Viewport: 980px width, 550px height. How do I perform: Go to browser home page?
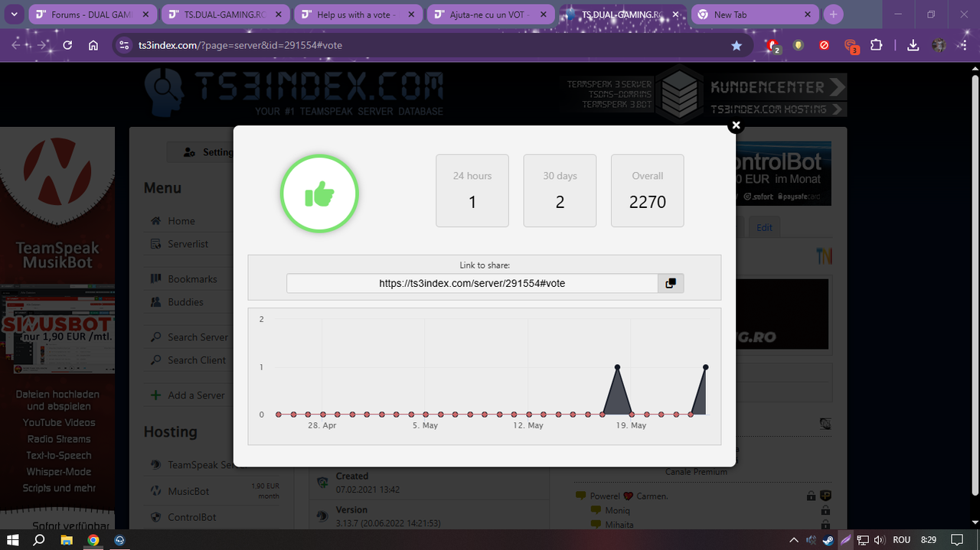[93, 45]
